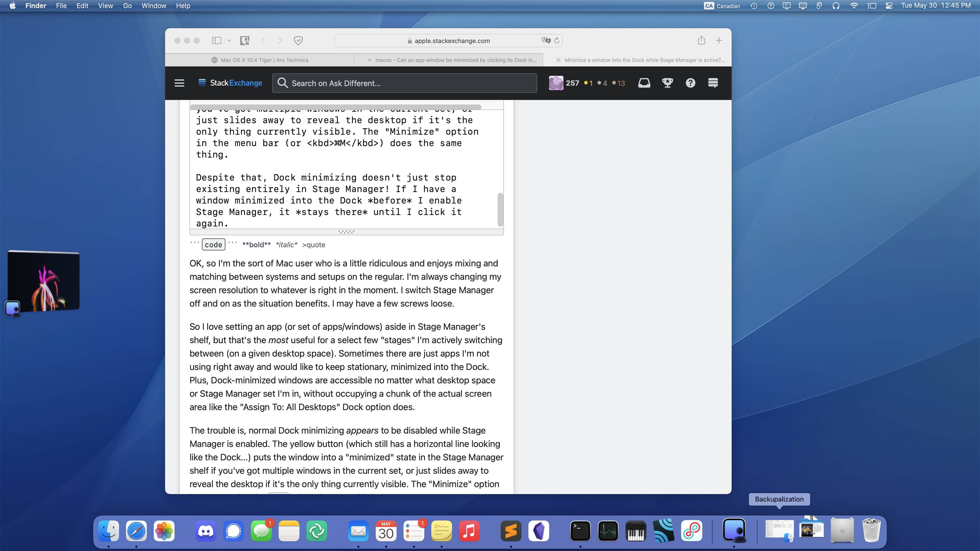Open the sidebar dropdown chevron

tap(229, 40)
